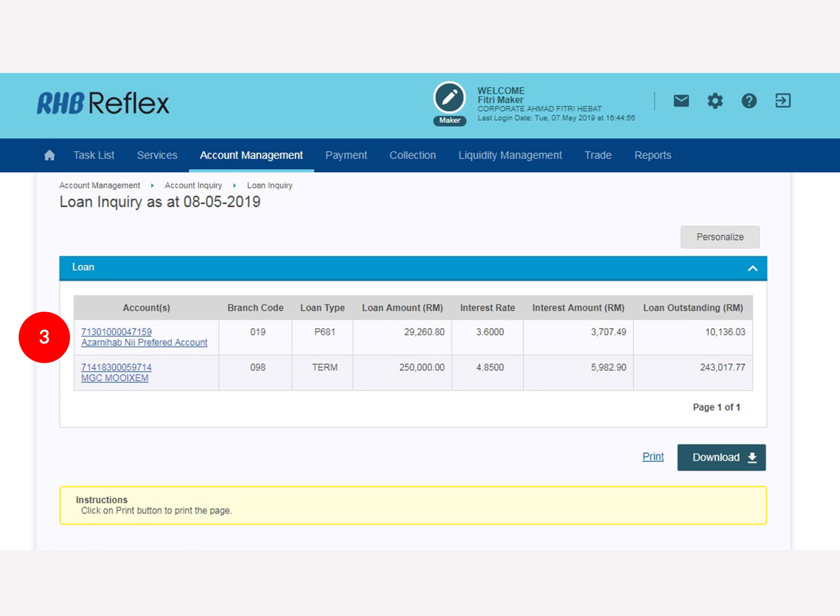The height and width of the screenshot is (616, 840).
Task: Open settings via the gear icon
Action: (715, 101)
